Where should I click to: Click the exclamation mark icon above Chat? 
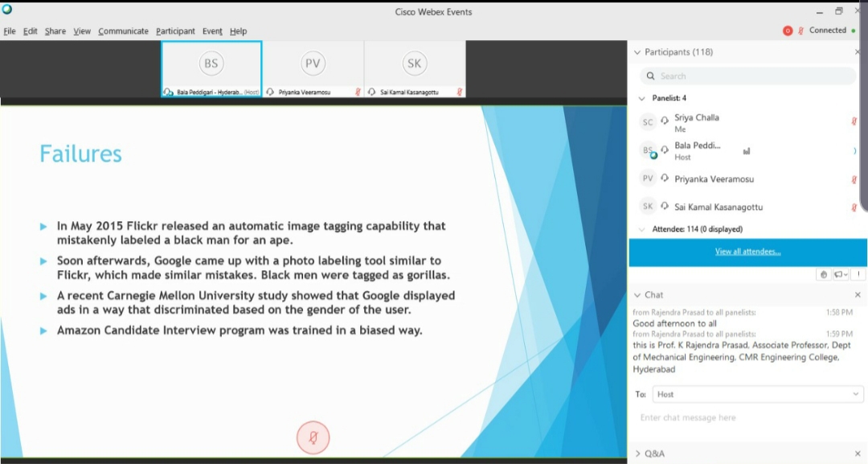point(858,274)
